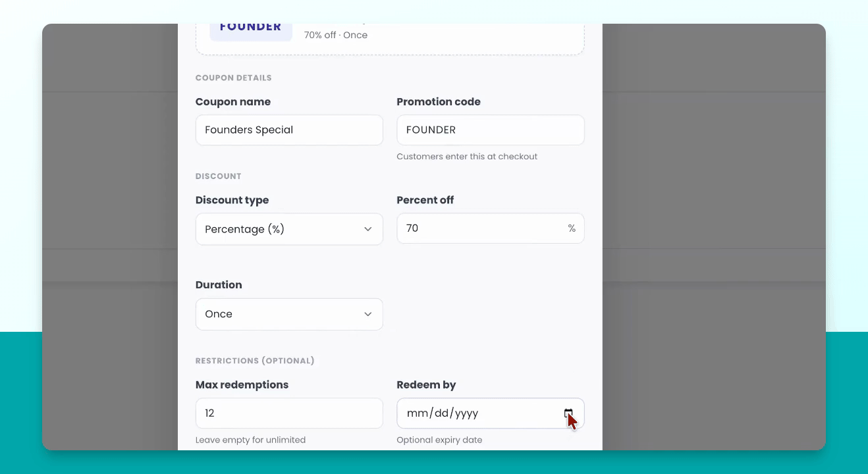Open the Redeem by calendar picker icon

pos(568,413)
